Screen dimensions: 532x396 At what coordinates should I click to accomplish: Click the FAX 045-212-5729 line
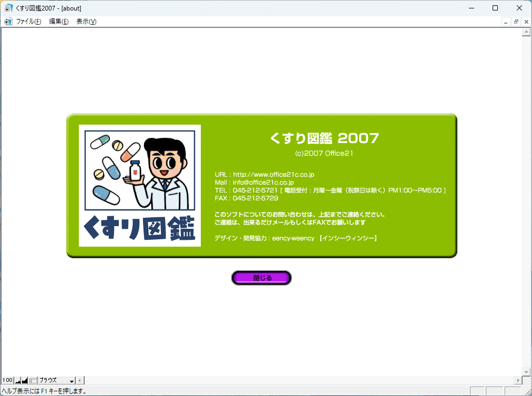[x=247, y=198]
